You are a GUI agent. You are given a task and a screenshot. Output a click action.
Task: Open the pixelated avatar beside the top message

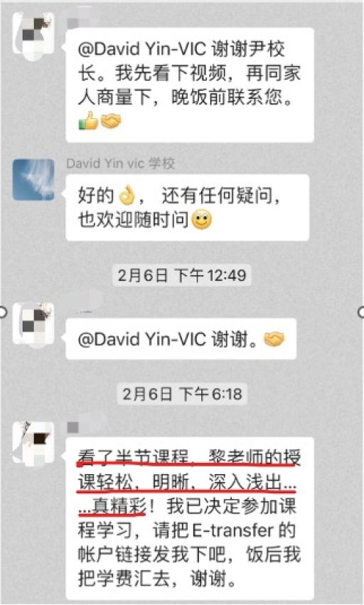[33, 35]
